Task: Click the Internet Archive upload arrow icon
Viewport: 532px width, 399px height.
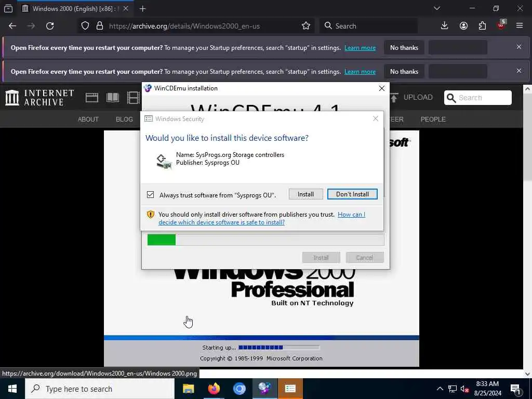Action: 394,98
